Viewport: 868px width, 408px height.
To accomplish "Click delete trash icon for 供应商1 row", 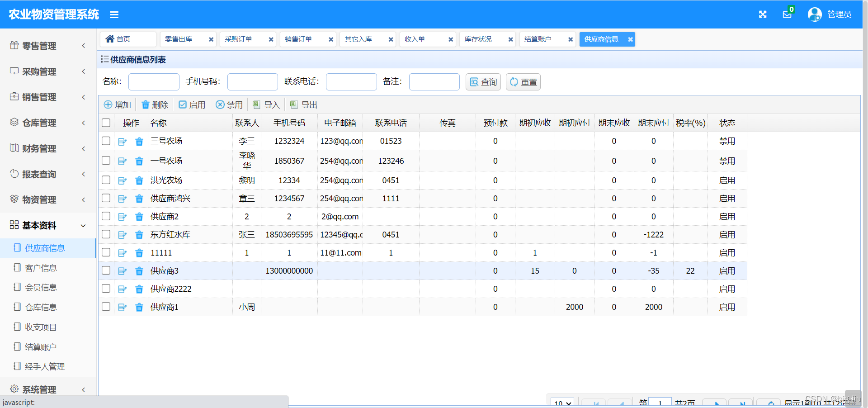I will pos(139,307).
